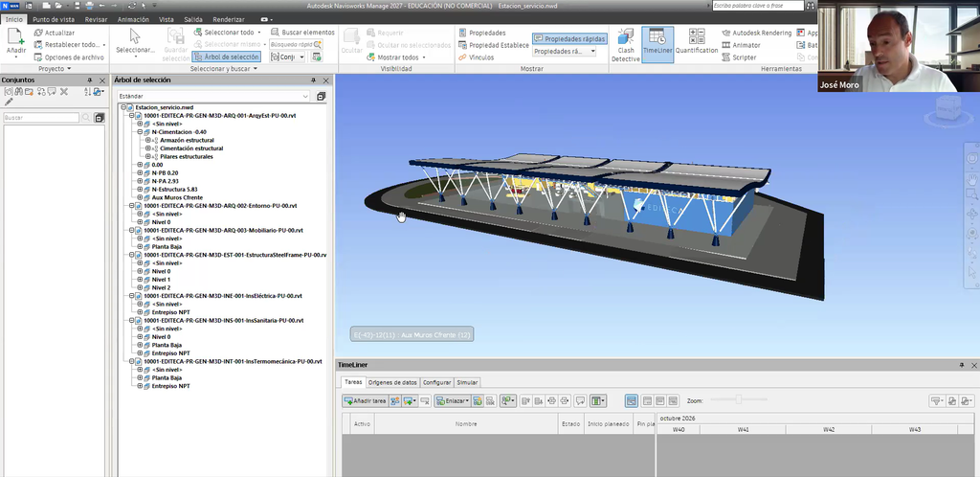The image size is (980, 477).
Task: Open Buscar elementos
Action: [303, 33]
